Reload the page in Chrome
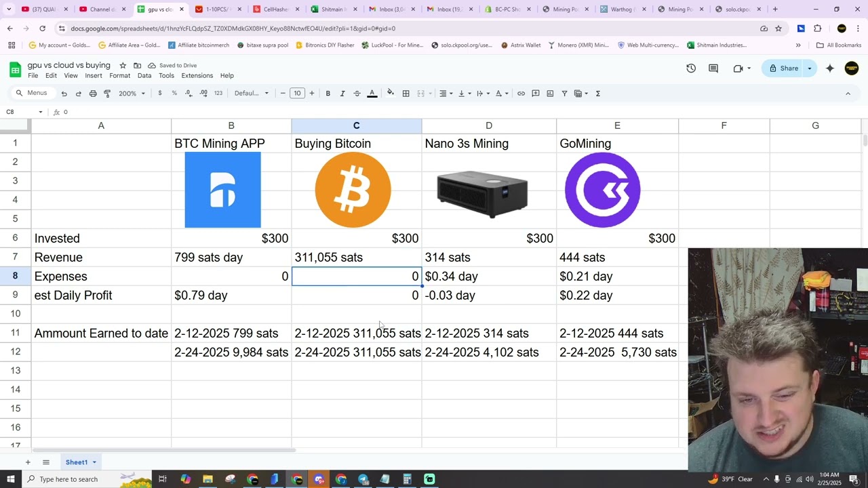 pos(42,28)
